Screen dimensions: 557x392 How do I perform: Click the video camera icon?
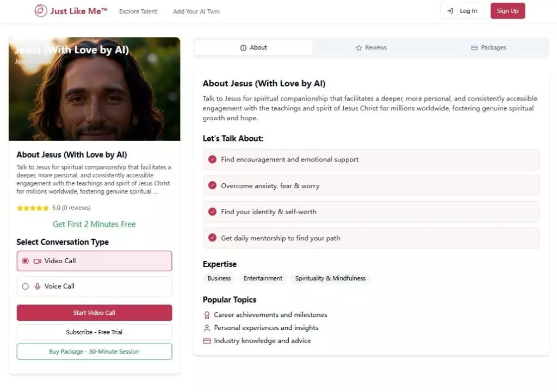(x=38, y=261)
